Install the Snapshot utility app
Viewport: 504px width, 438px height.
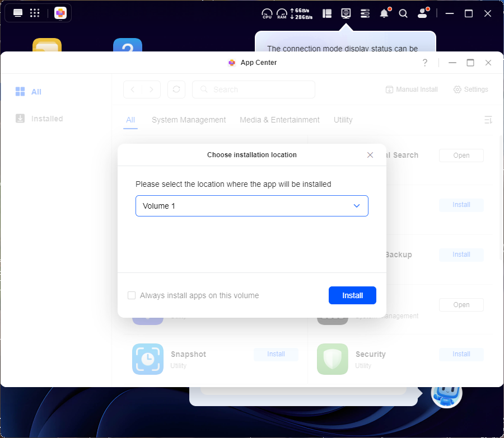[276, 354]
